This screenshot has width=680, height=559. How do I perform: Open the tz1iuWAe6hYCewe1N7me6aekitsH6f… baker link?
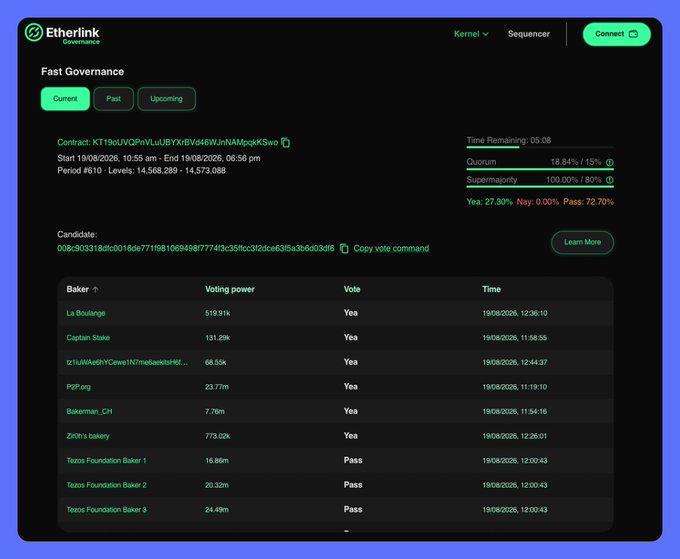[x=127, y=362]
